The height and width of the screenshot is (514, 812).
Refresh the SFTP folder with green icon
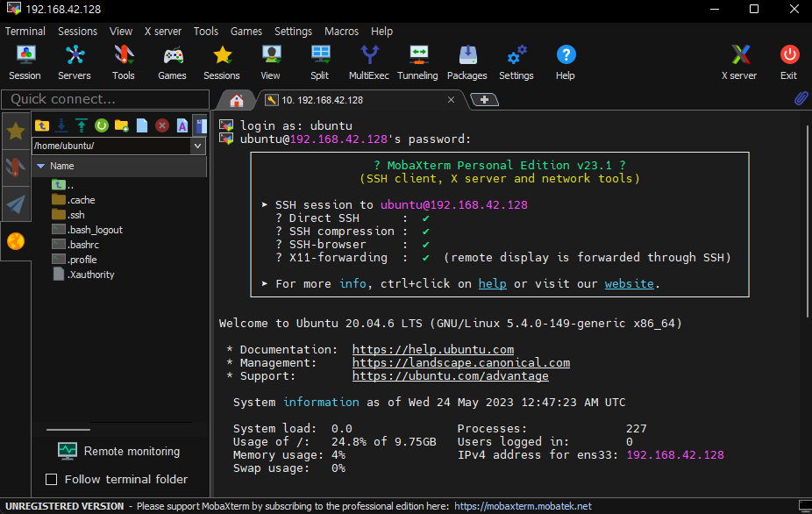(x=102, y=125)
